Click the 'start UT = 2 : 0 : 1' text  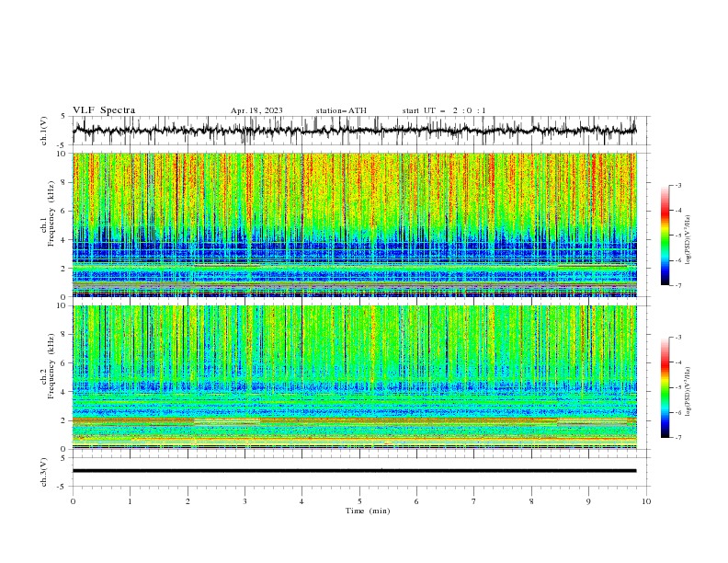tap(444, 110)
